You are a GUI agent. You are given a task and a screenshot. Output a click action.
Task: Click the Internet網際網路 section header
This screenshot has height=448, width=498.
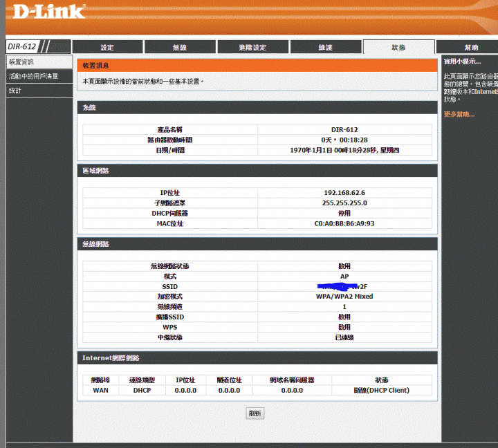257,358
